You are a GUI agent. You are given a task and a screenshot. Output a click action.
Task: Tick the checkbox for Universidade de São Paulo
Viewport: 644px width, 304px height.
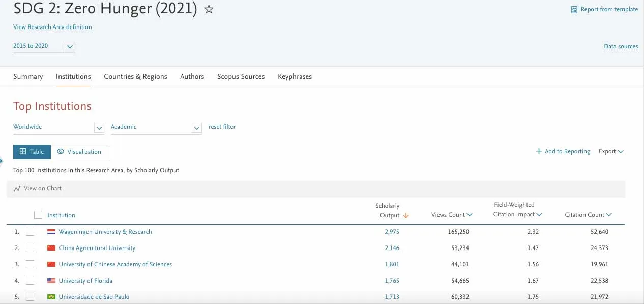(30, 297)
